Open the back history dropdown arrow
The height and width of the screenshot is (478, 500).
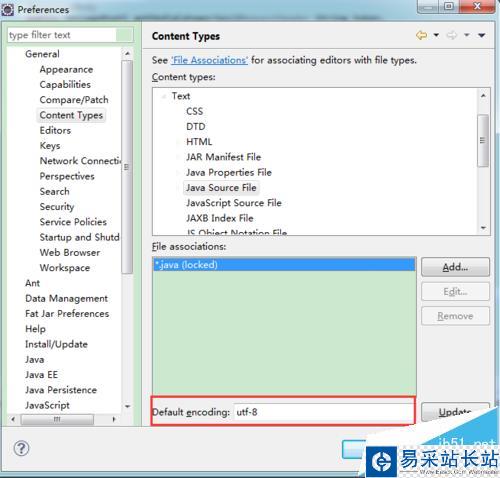(436, 35)
